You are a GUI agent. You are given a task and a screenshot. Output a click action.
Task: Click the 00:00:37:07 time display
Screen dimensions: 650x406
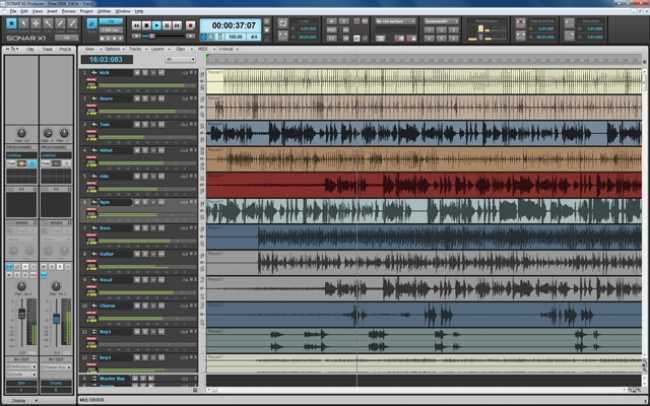(x=233, y=26)
